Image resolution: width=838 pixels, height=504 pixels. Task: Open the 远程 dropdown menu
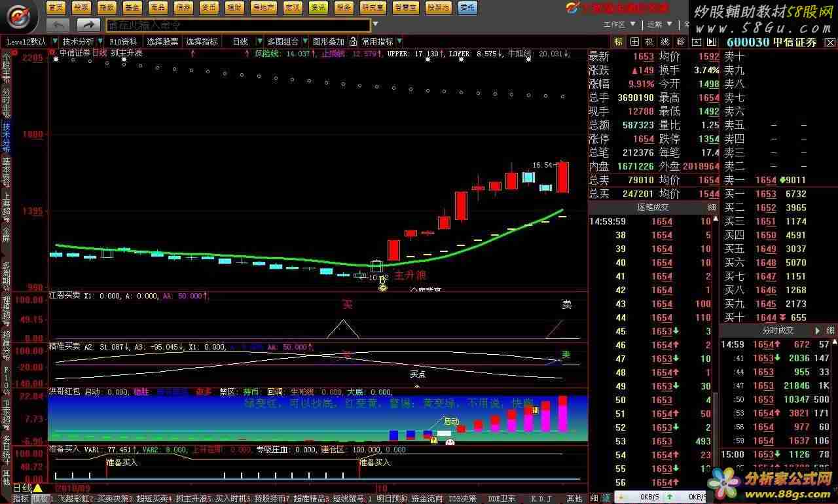point(658,24)
